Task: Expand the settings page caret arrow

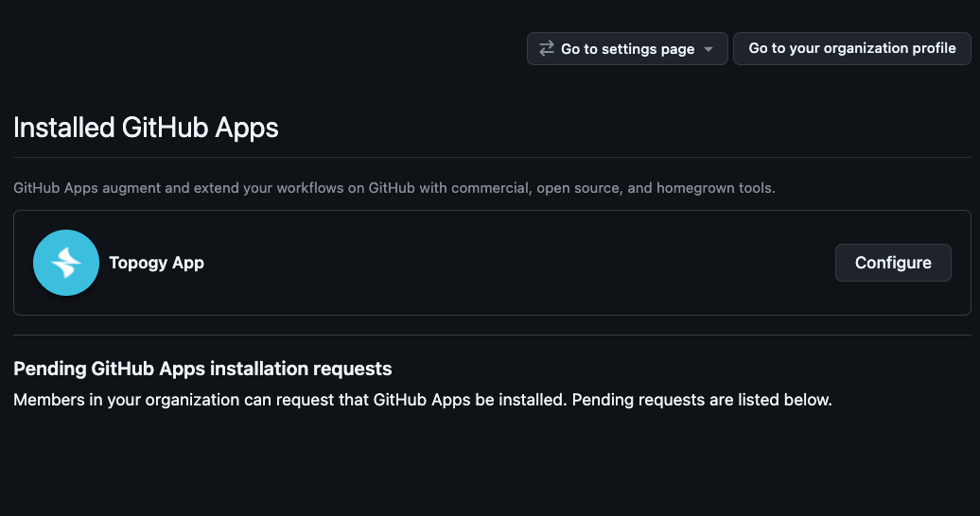Action: coord(709,49)
